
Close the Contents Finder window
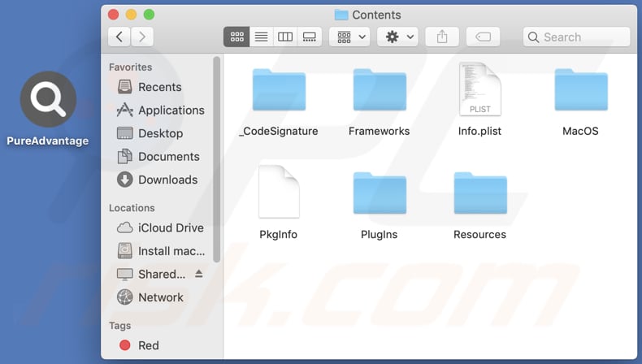pyautogui.click(x=114, y=15)
